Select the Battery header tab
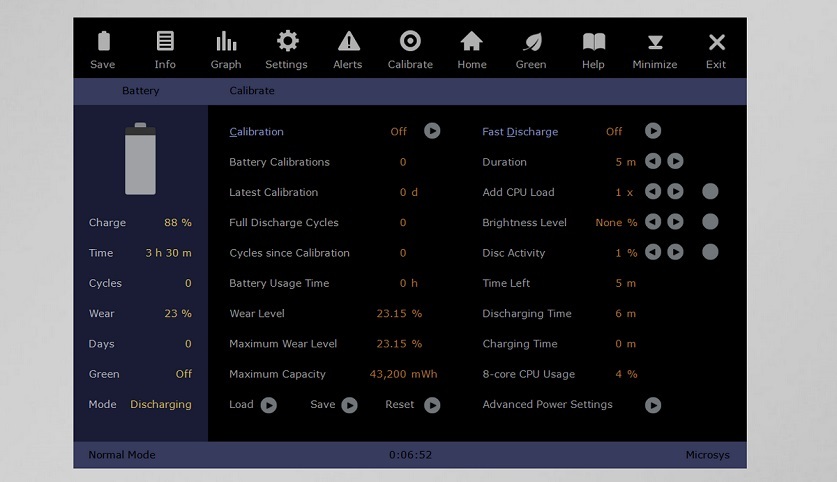Image resolution: width=837 pixels, height=482 pixels. 140,91
